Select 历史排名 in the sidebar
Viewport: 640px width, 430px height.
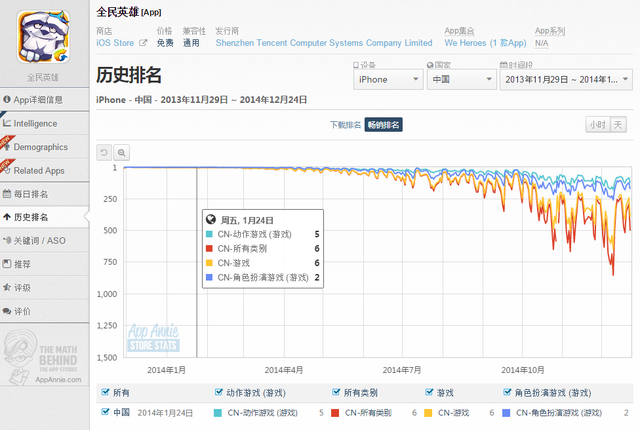tap(44, 217)
